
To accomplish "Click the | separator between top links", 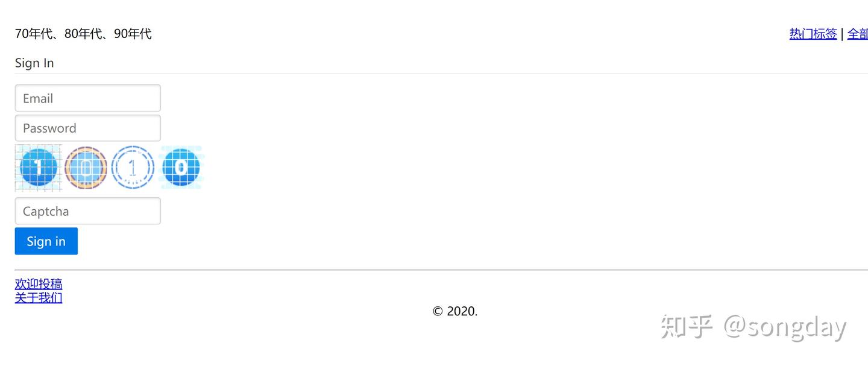I will point(842,34).
